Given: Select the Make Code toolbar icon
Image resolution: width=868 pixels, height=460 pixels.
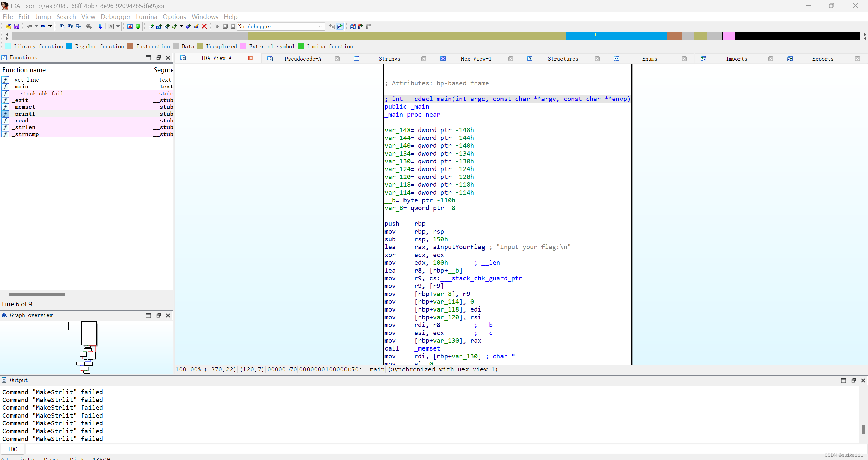Looking at the screenshot, I should (x=151, y=26).
